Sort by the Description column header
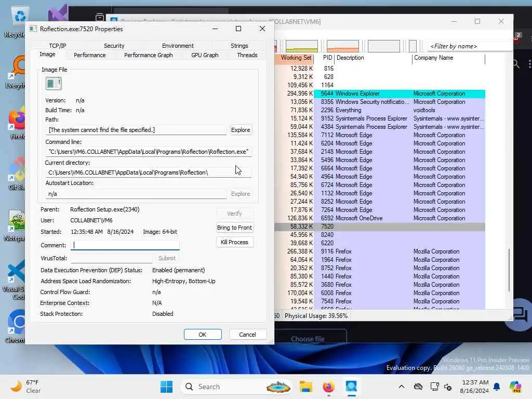The height and width of the screenshot is (399, 532). point(373,58)
